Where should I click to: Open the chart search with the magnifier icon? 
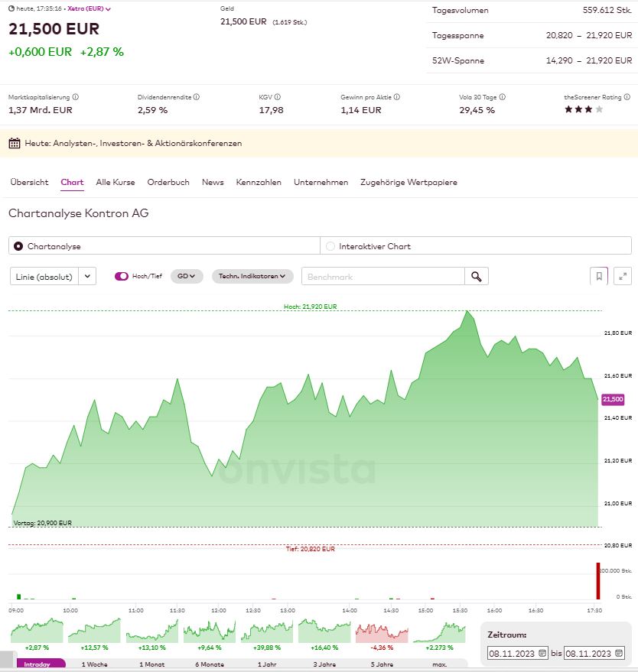[477, 275]
